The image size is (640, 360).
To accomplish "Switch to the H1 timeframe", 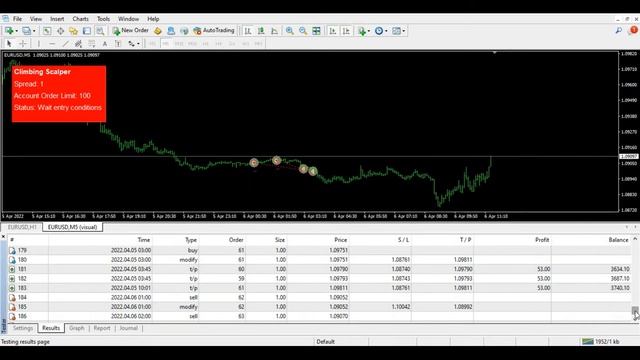I will click(x=205, y=44).
